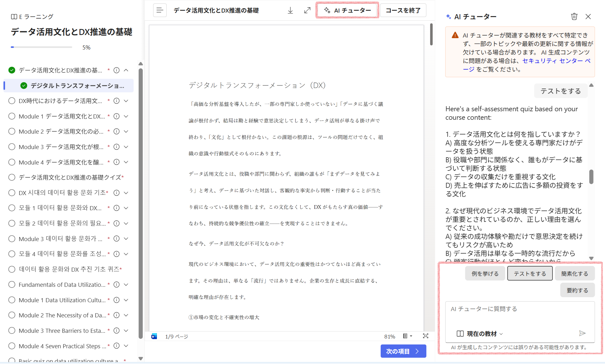605x364 pixels.
Task: Click the fit-to-page icon in the status bar
Action: [x=425, y=336]
